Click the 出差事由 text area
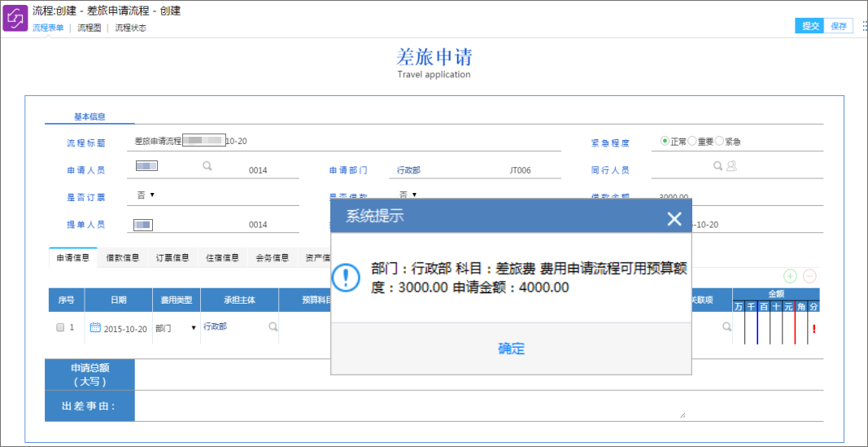868x447 pixels. point(411,405)
